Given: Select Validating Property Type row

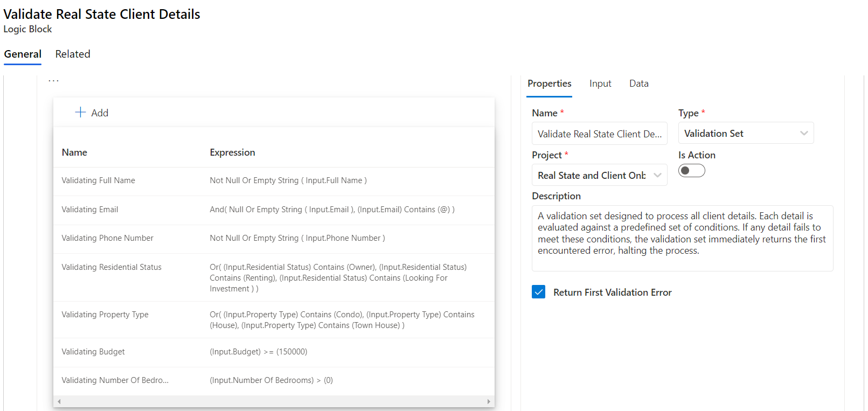Looking at the screenshot, I should pos(105,315).
